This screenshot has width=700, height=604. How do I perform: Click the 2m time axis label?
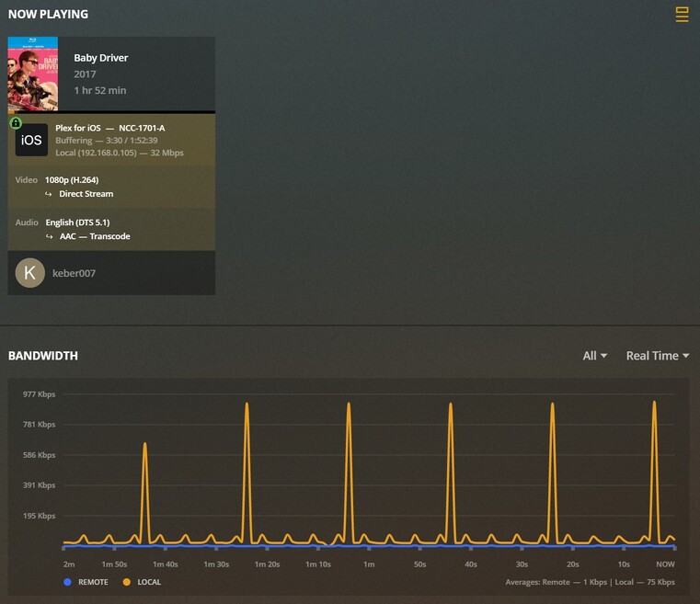point(69,564)
